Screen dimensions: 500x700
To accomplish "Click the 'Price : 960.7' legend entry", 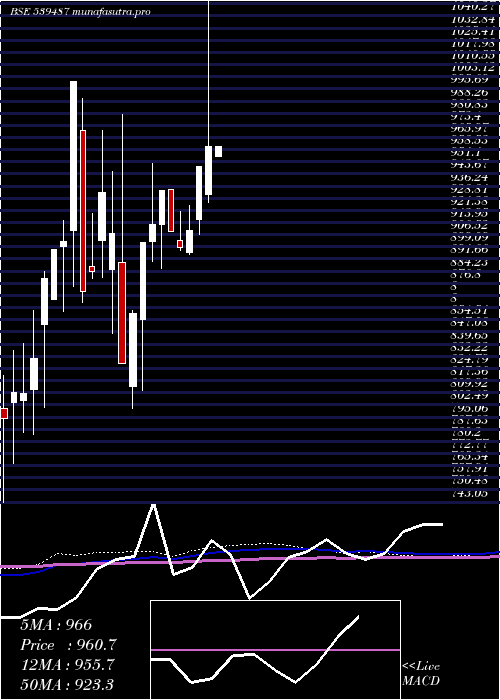I will point(68,645).
